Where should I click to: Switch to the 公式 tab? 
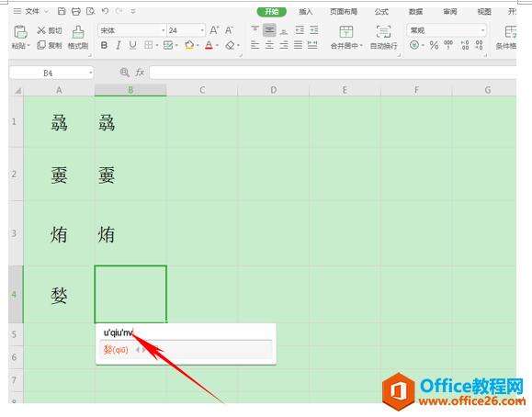click(381, 12)
